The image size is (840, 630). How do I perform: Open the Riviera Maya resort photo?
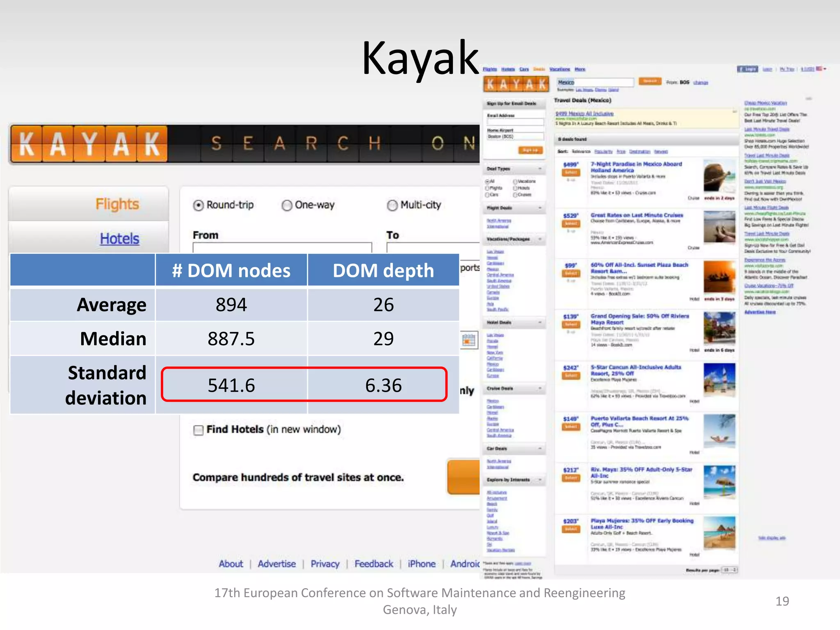click(719, 328)
